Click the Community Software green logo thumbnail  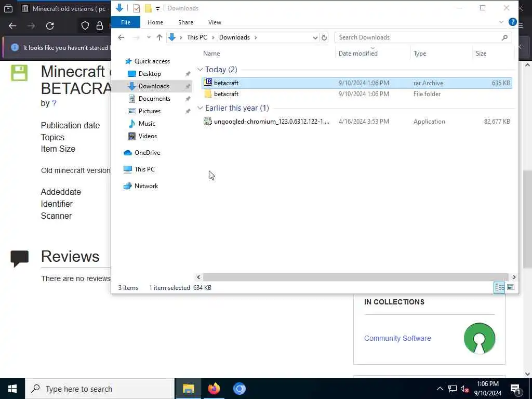[x=480, y=338]
